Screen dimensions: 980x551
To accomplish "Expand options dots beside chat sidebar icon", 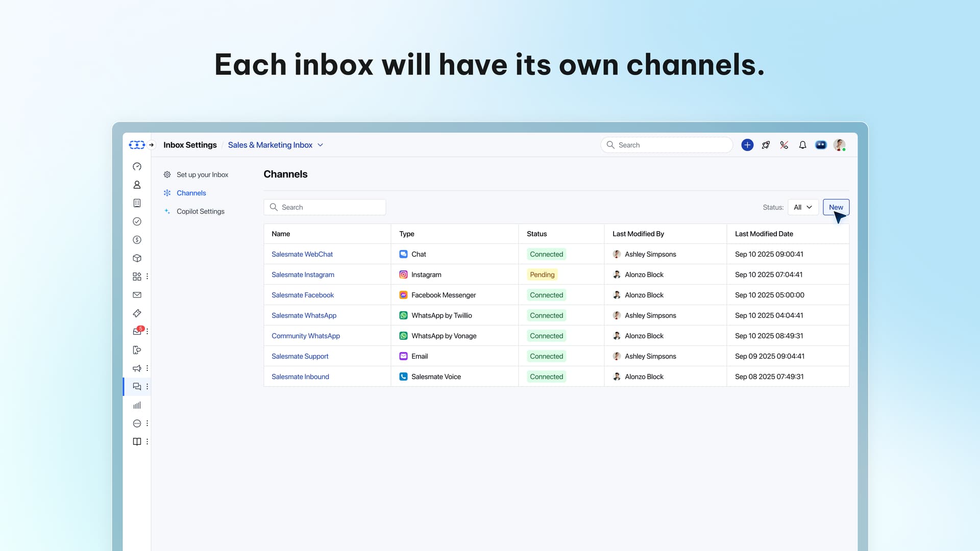I will click(147, 387).
